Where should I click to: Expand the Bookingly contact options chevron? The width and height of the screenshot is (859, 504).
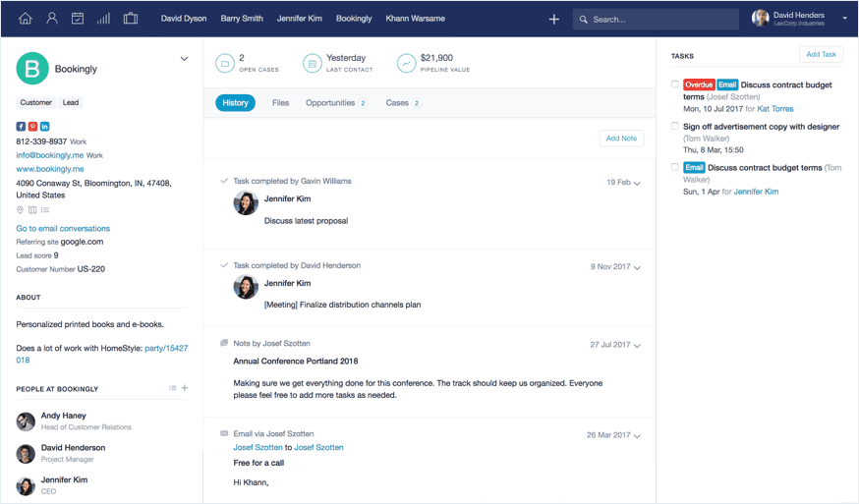[184, 59]
